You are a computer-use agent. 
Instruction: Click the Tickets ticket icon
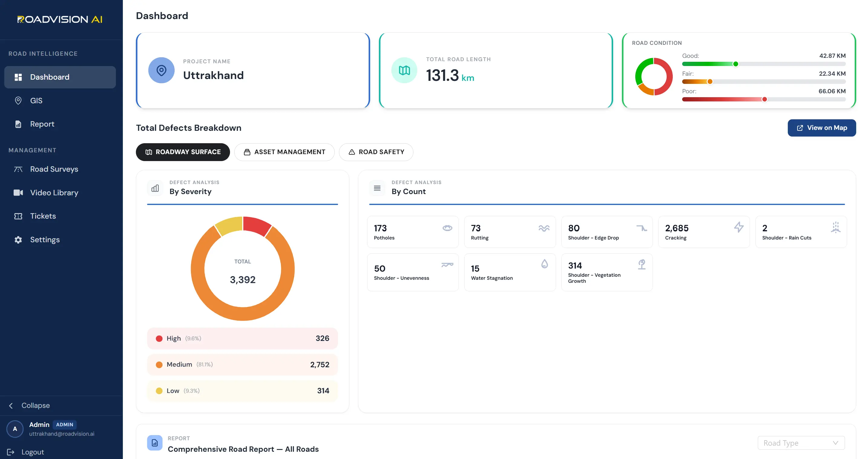coord(18,216)
